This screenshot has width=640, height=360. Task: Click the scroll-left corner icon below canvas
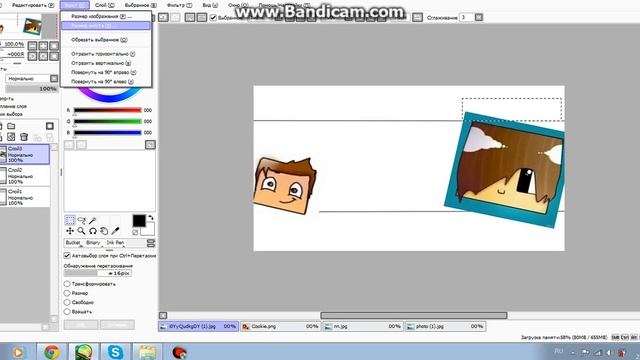click(x=163, y=316)
